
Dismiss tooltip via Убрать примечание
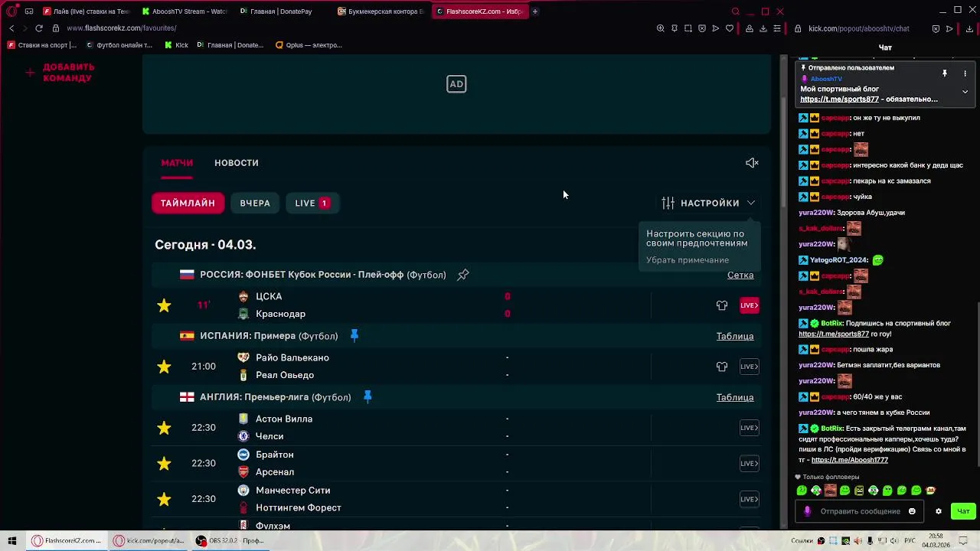688,260
